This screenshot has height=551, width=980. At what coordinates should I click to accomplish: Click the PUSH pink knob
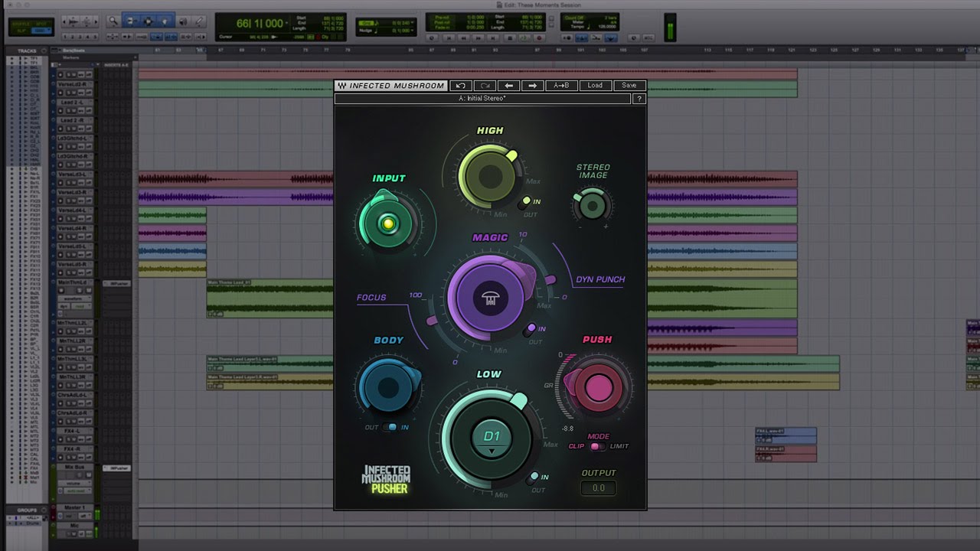point(597,387)
